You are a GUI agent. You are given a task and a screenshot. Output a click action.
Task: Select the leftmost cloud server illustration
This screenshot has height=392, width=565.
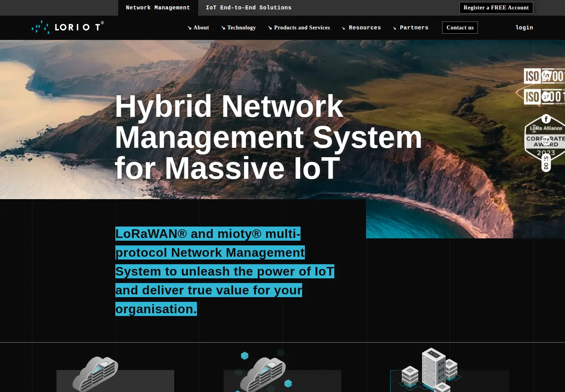tap(95, 374)
